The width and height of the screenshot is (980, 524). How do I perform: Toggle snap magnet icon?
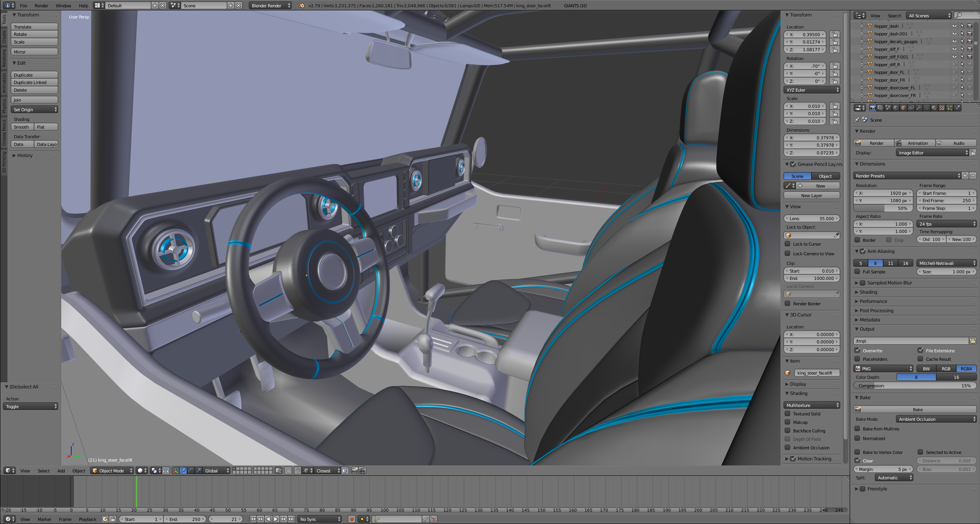298,470
